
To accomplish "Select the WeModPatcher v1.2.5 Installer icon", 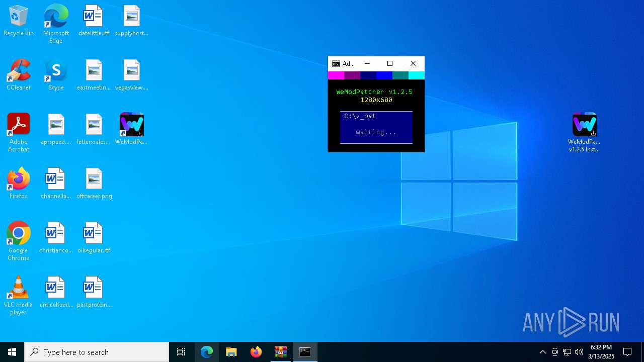I will [x=584, y=133].
